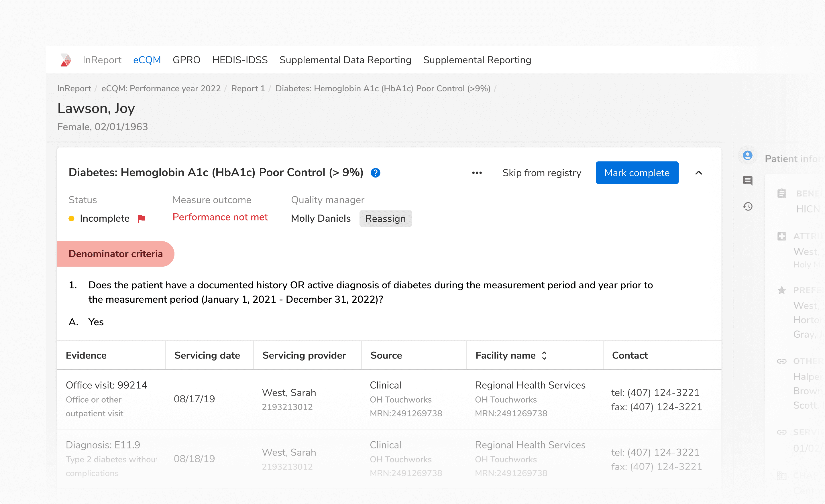Screen dimensions: 825x504
Task: Collapse the measure card with the chevron
Action: click(x=698, y=173)
